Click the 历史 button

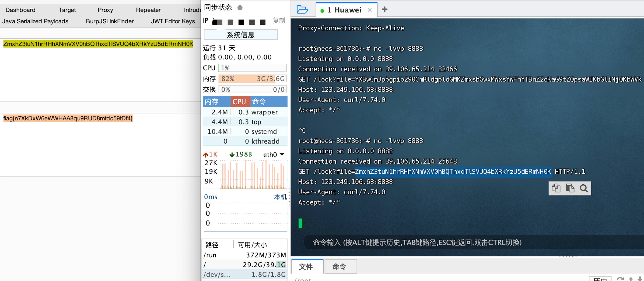600,279
